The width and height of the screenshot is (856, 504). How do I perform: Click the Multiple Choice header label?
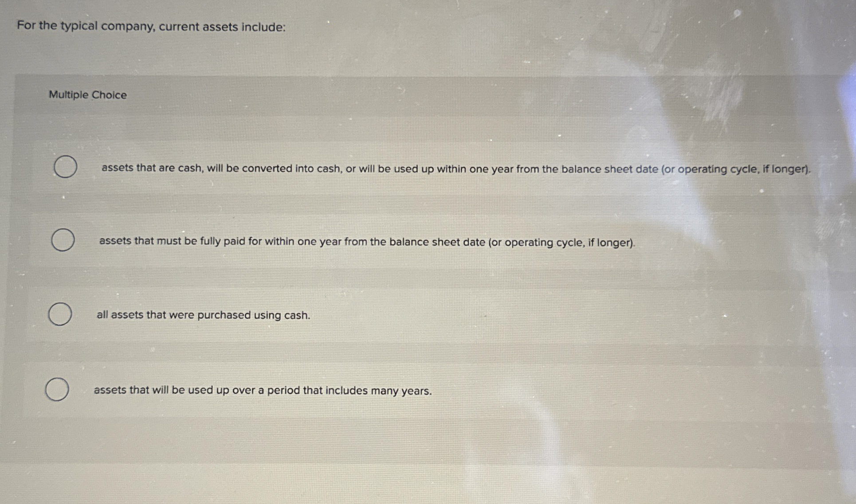(87, 95)
